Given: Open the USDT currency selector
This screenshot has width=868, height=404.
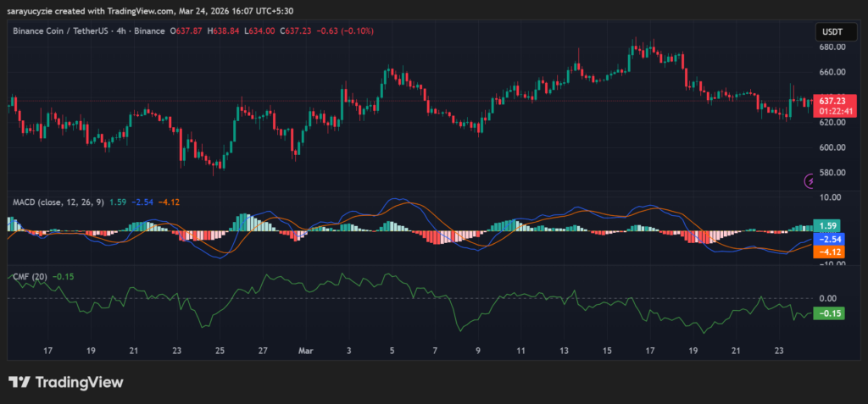Looking at the screenshot, I should (x=830, y=31).
